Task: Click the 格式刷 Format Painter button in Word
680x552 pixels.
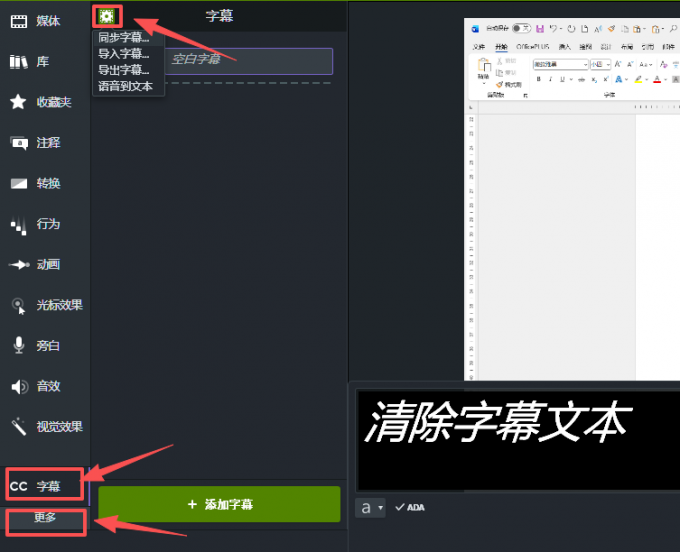Action: coord(509,85)
